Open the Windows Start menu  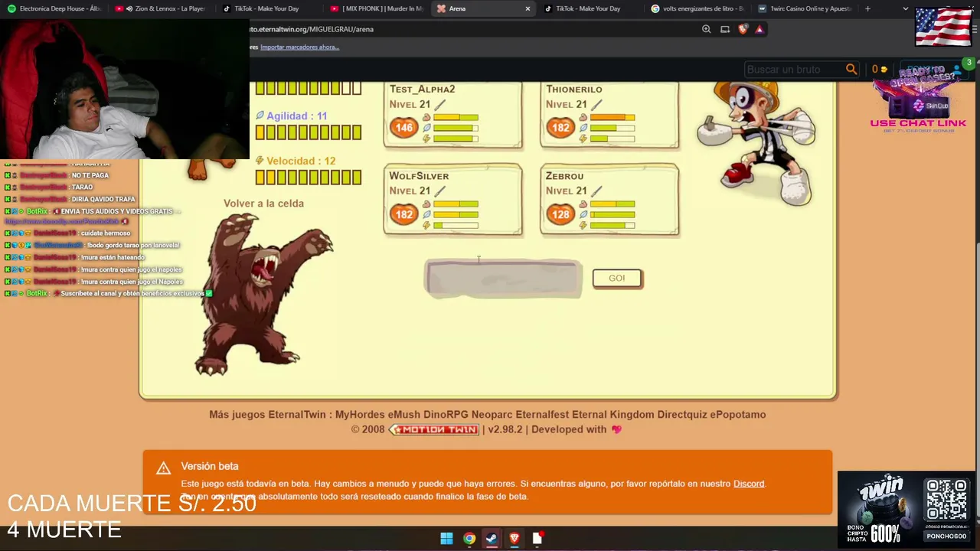click(x=446, y=538)
